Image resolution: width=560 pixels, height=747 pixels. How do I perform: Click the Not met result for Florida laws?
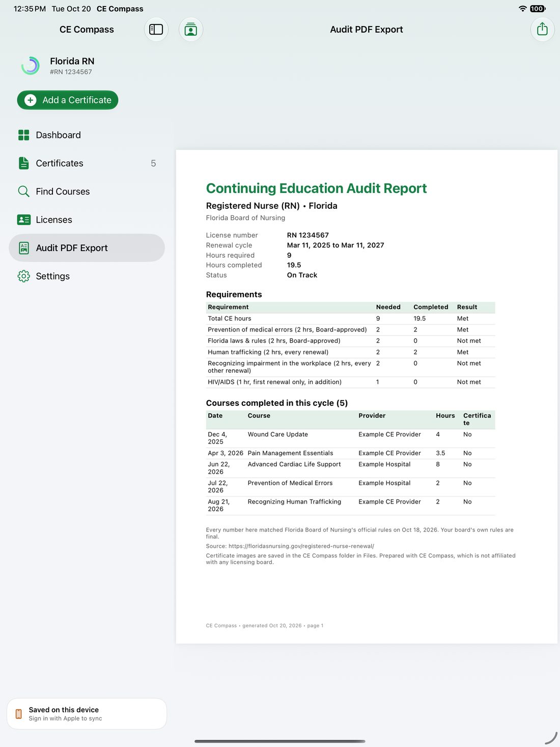click(469, 341)
